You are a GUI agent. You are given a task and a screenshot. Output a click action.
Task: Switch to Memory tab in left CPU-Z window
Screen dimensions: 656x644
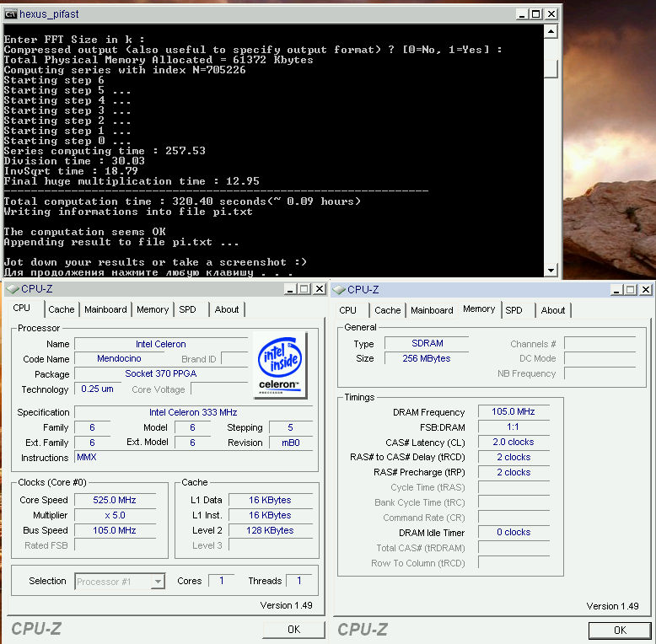153,309
